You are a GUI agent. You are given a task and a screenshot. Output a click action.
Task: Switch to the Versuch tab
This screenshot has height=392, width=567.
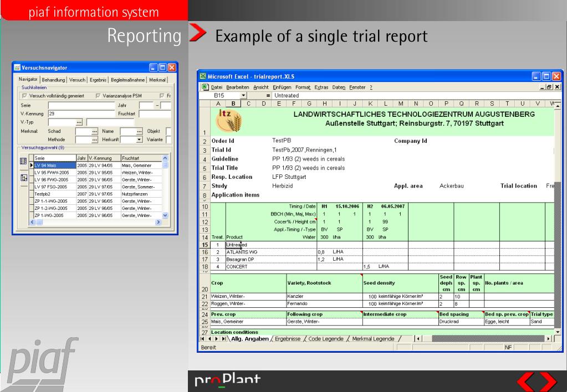(x=77, y=80)
